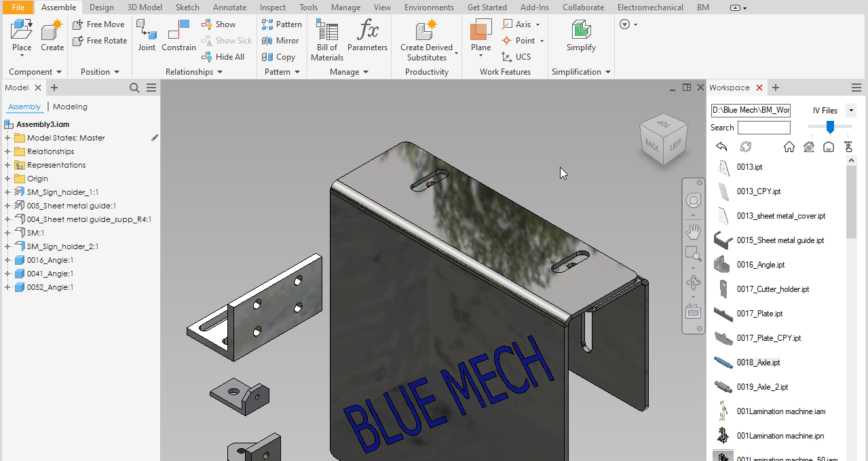
Task: Click the Pattern component tool
Action: 282,24
